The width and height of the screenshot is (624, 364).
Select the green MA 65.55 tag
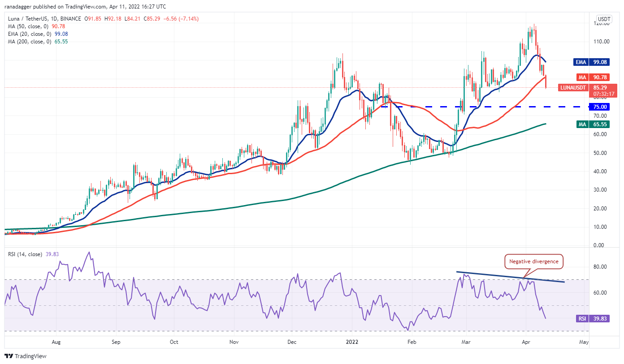(591, 124)
